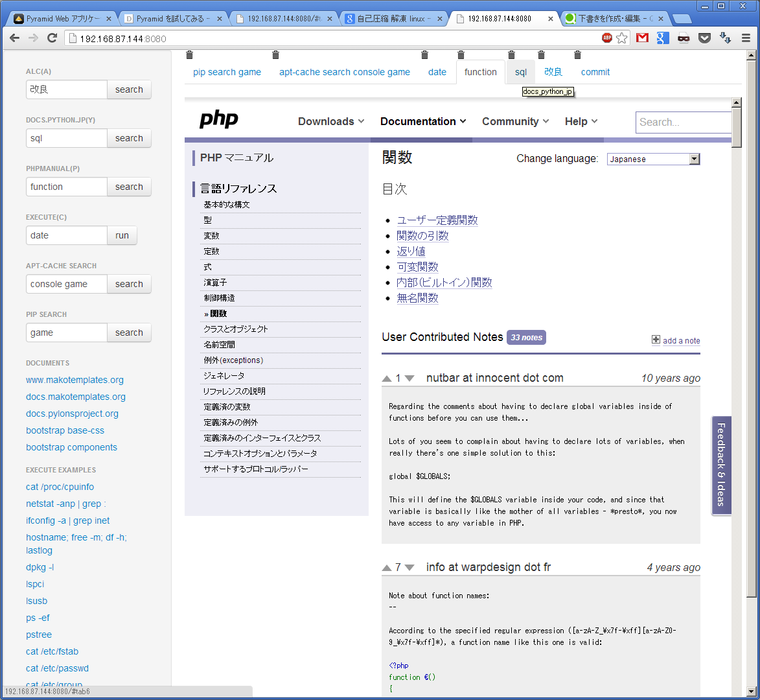
Task: Click the run button next to date
Action: pos(122,235)
